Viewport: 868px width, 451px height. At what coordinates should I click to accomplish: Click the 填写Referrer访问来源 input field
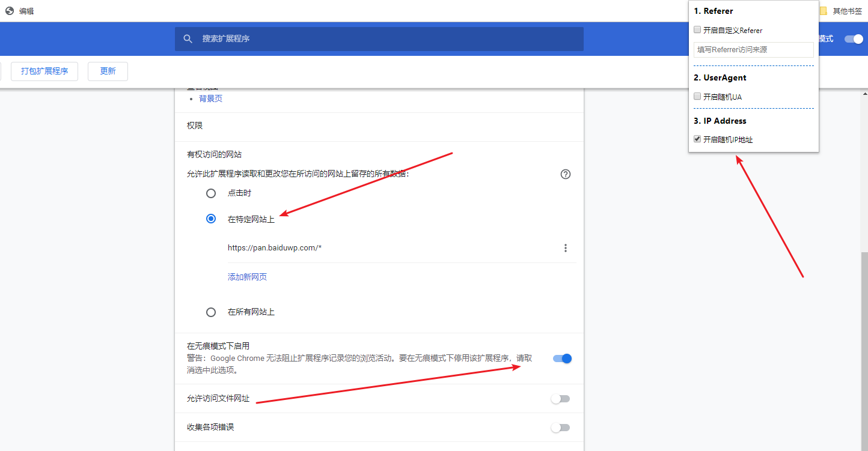(754, 50)
